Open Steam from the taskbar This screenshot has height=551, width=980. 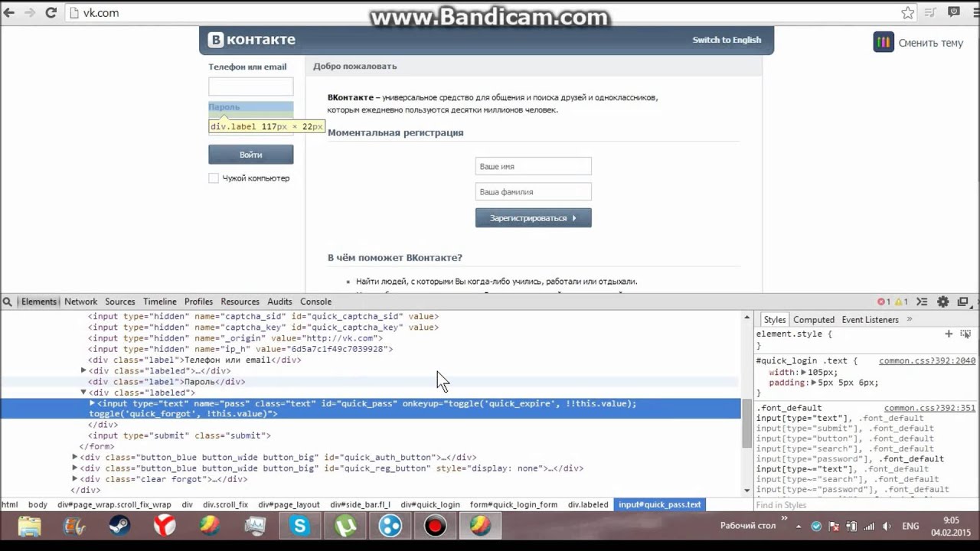[x=119, y=526]
